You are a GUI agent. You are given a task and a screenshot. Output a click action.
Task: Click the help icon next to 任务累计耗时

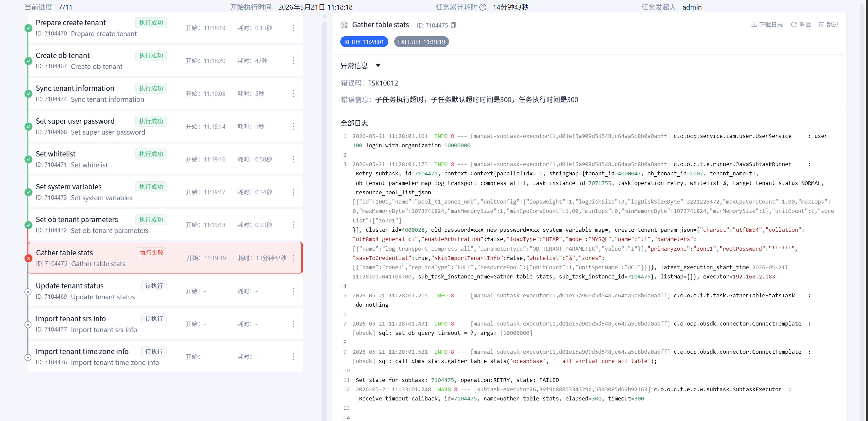(483, 7)
